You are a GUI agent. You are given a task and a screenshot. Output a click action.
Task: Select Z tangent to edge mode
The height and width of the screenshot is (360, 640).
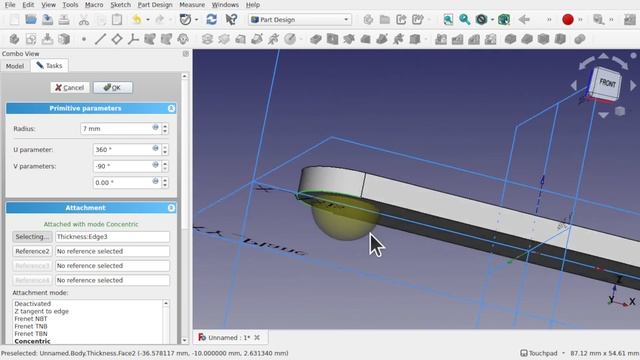coord(42,311)
